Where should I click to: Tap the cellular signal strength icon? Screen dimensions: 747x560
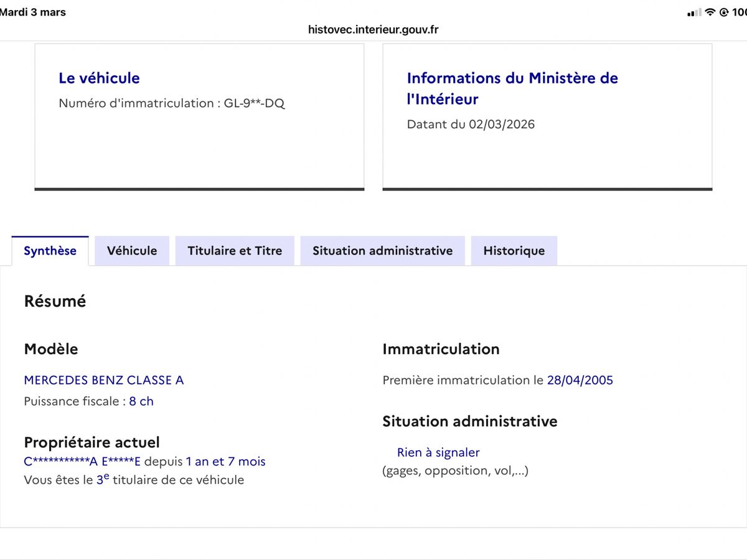694,13
